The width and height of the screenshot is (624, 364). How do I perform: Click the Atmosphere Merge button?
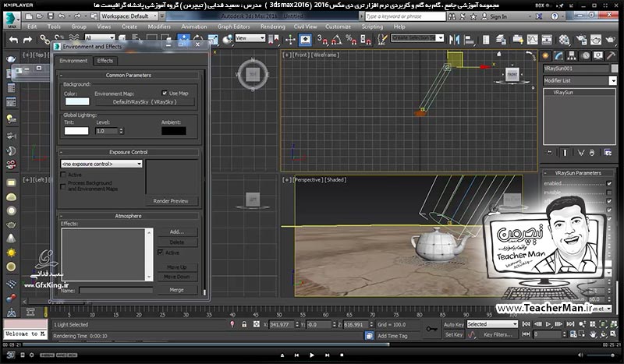pyautogui.click(x=177, y=290)
